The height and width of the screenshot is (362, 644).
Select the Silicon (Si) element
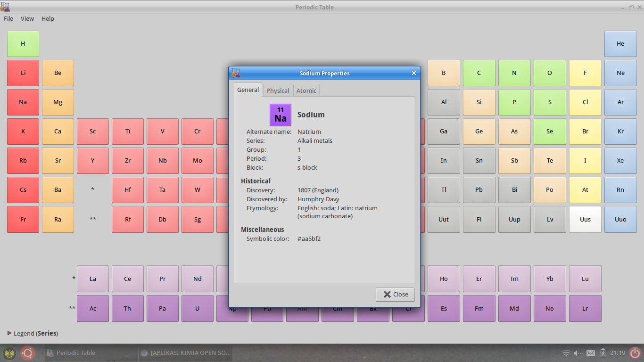coord(479,102)
